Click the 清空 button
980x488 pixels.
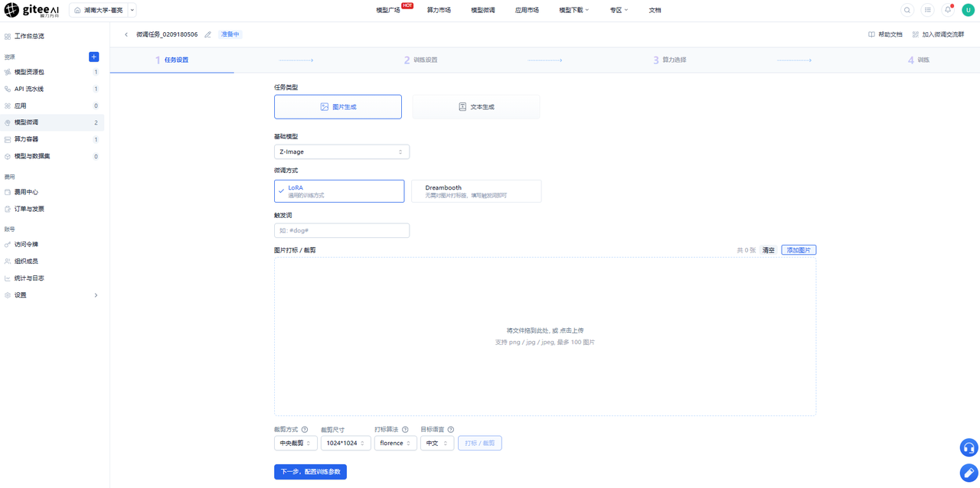(768, 250)
